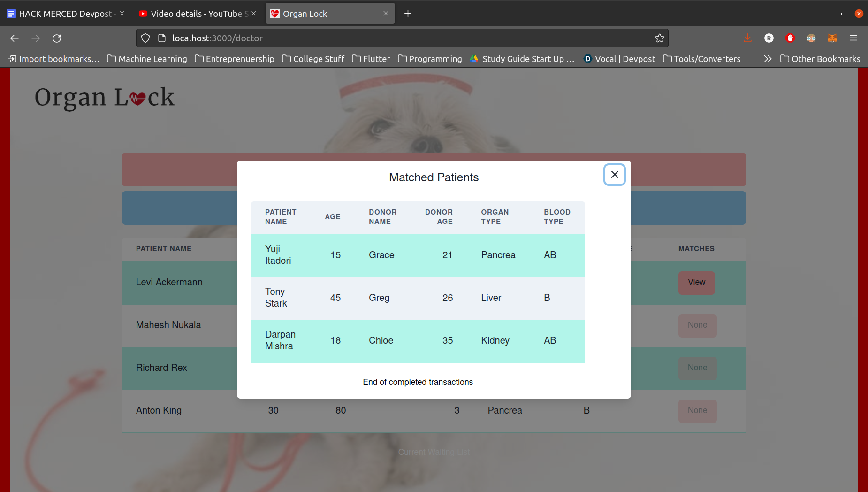868x492 pixels.
Task: Click the owl-face extension icon
Action: click(811, 38)
